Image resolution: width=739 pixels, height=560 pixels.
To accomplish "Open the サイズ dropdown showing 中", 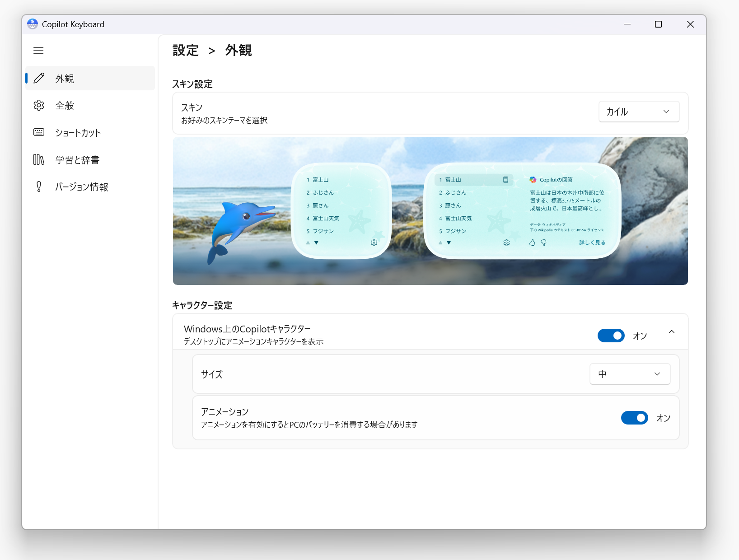I will click(630, 374).
